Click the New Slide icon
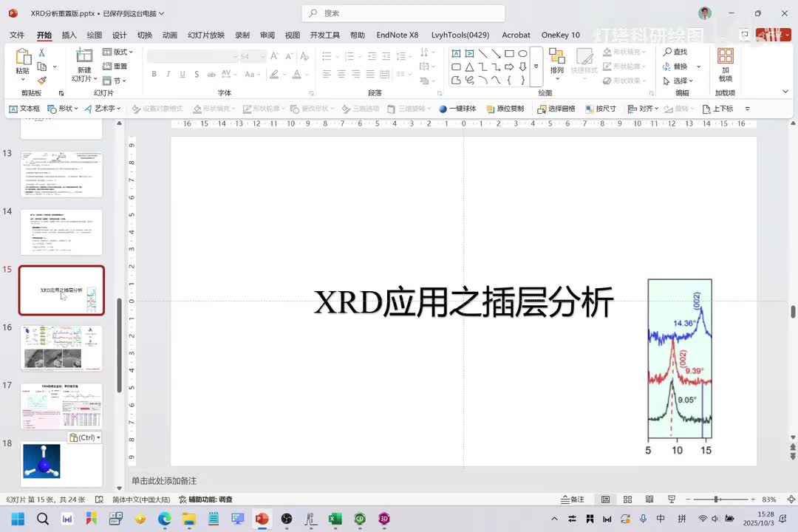Screen dimensions: 798x532 coord(84,55)
